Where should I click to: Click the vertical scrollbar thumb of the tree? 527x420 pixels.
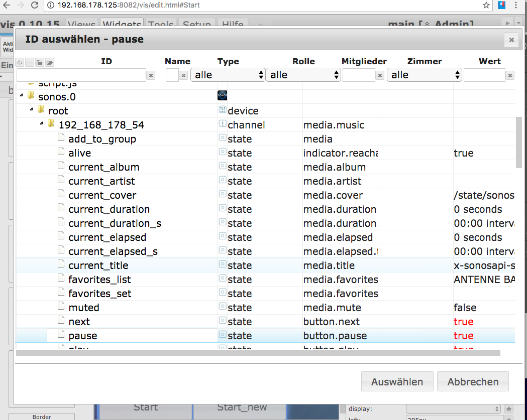pos(518,143)
